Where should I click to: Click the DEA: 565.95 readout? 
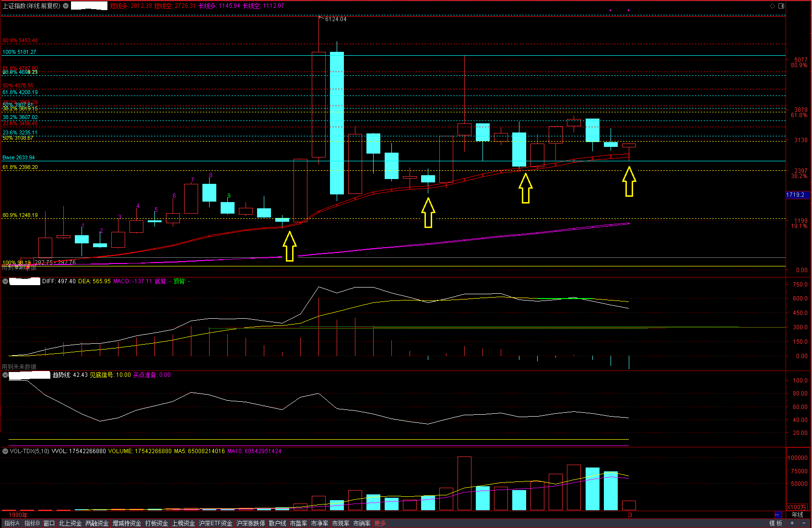(94, 281)
